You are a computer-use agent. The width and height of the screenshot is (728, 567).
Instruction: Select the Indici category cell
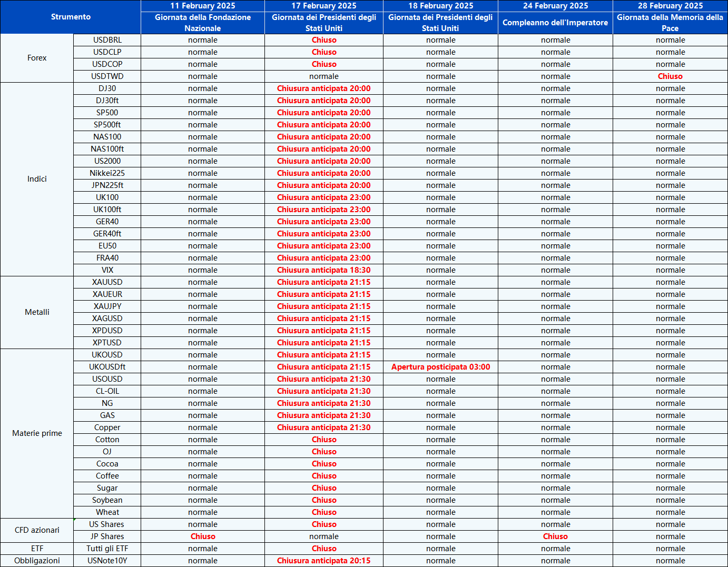click(37, 179)
